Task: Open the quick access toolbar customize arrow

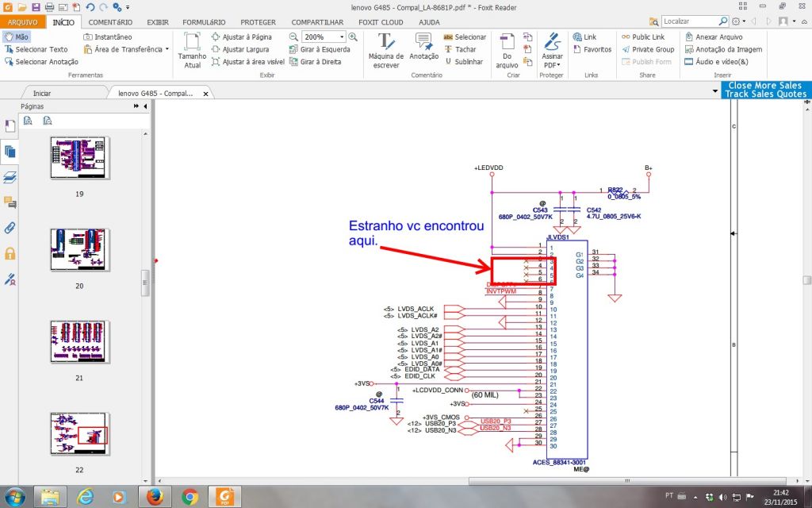Action: [x=128, y=7]
